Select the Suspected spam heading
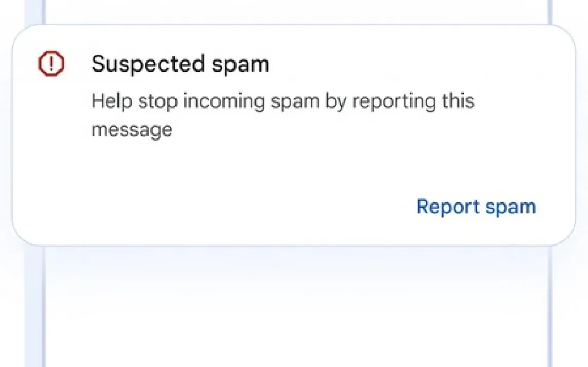 click(x=180, y=64)
